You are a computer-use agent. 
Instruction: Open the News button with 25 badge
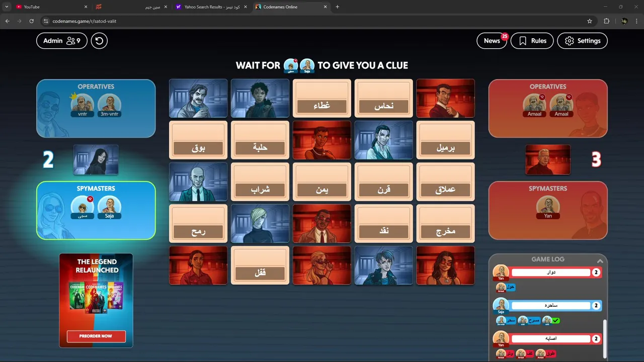click(x=492, y=41)
